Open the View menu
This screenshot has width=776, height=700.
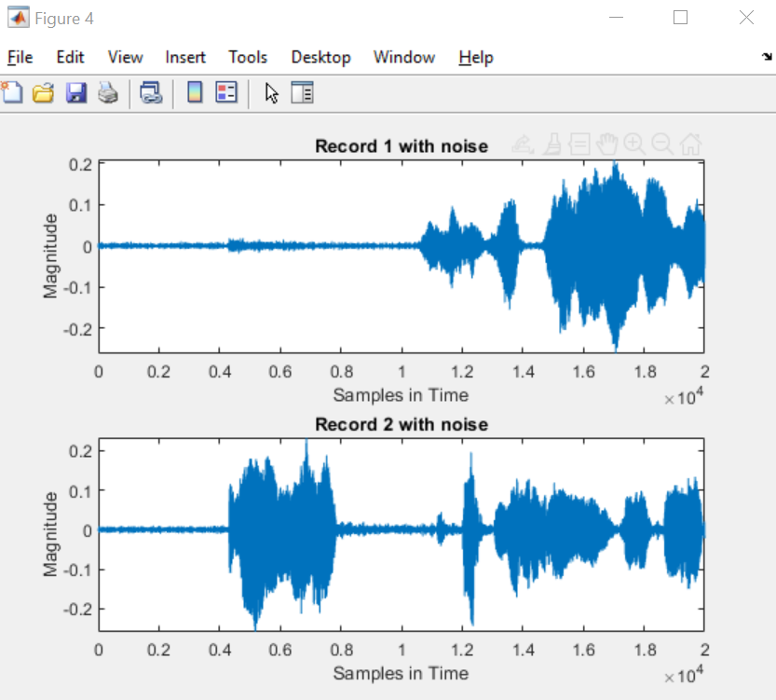pyautogui.click(x=125, y=58)
